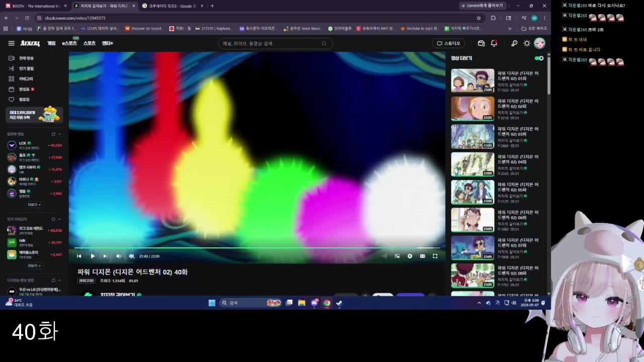Open the League of Legends category
644x362 pixels.
pos(34,230)
